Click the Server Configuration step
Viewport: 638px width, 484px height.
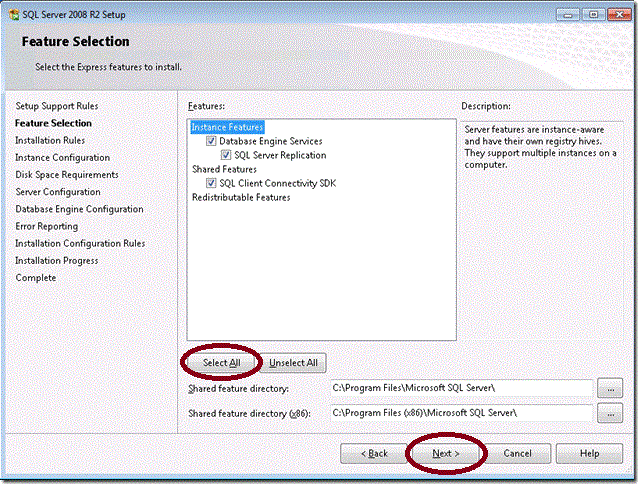click(x=58, y=192)
